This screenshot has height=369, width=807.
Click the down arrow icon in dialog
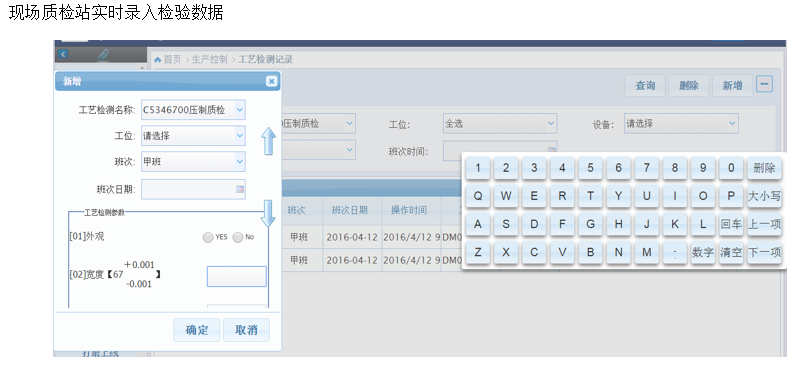(268, 214)
